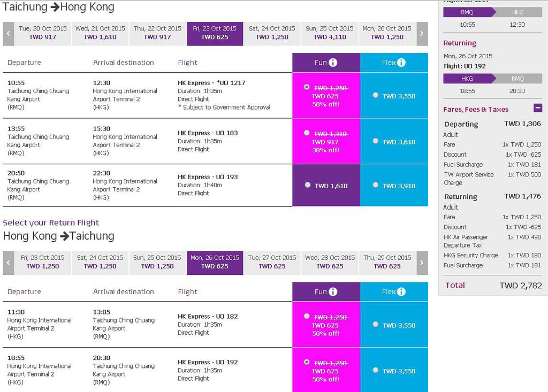Collapse the Fares, Fees & Taxes section
The height and width of the screenshot is (392, 548).
(x=538, y=108)
